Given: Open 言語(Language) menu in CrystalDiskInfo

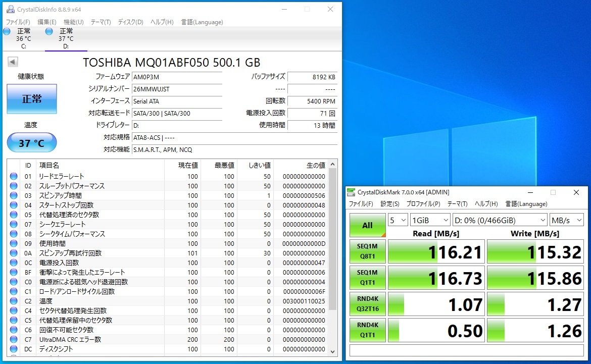Looking at the screenshot, I should (x=202, y=22).
